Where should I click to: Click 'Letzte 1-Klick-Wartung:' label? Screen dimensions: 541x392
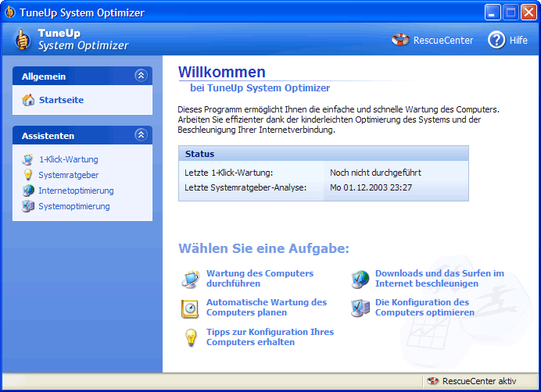[228, 173]
